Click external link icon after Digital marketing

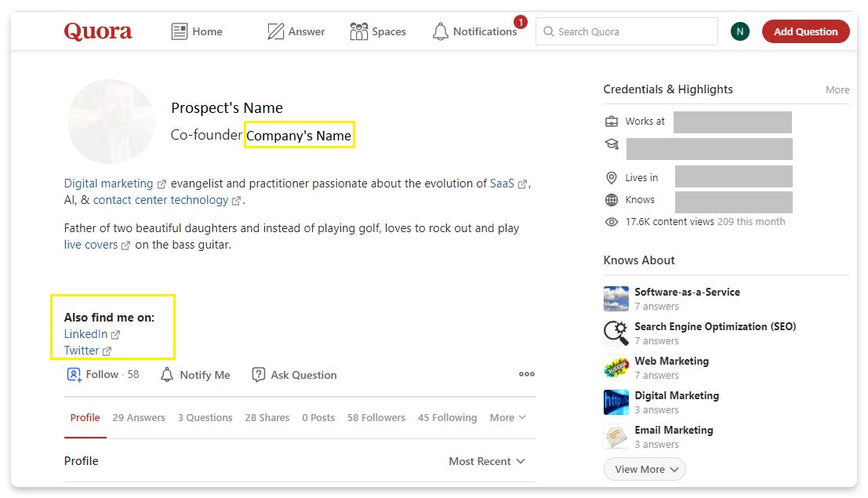162,184
